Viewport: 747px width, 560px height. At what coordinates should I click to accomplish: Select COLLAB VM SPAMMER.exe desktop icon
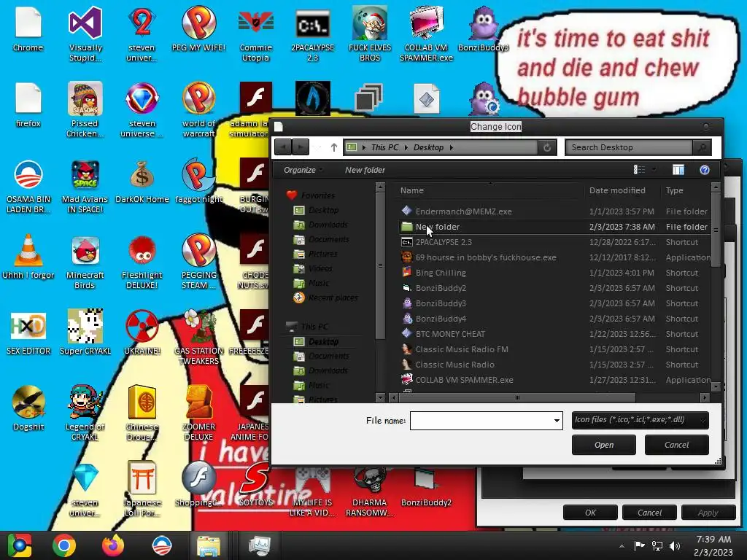click(426, 34)
